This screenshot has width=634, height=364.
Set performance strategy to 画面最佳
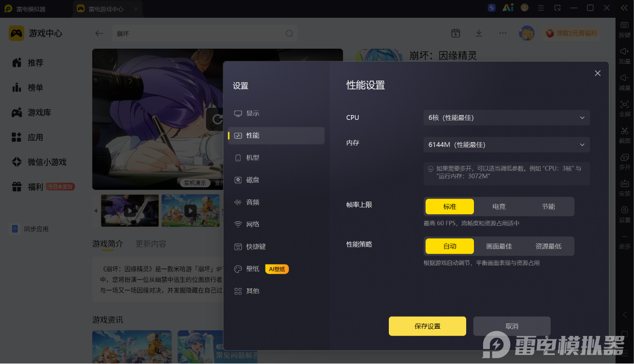pyautogui.click(x=499, y=246)
